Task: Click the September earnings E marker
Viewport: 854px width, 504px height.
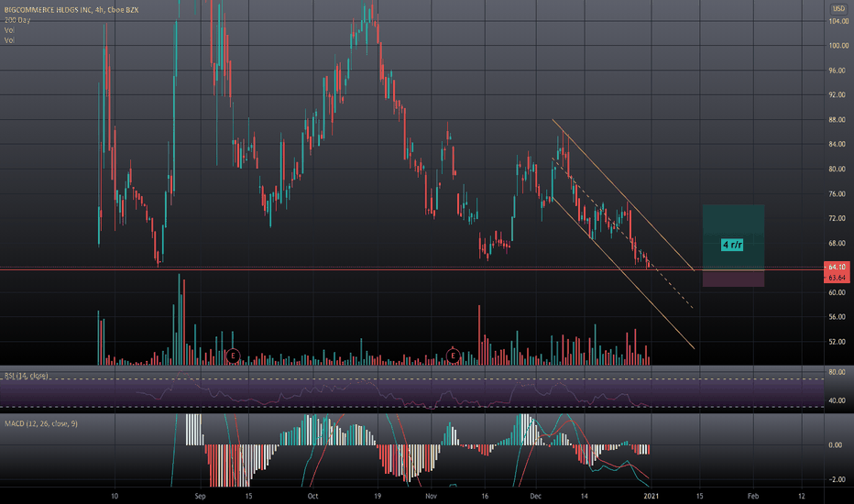Action: click(233, 356)
